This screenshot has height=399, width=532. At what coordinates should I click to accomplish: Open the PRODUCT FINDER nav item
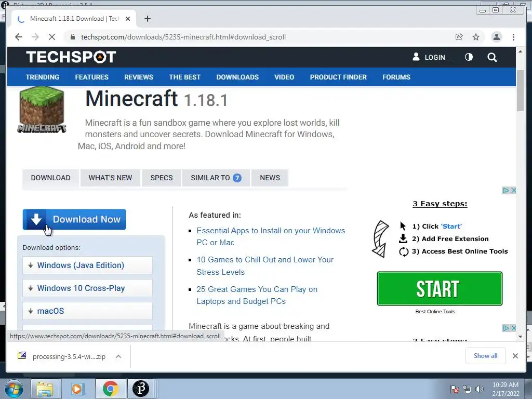coord(338,77)
